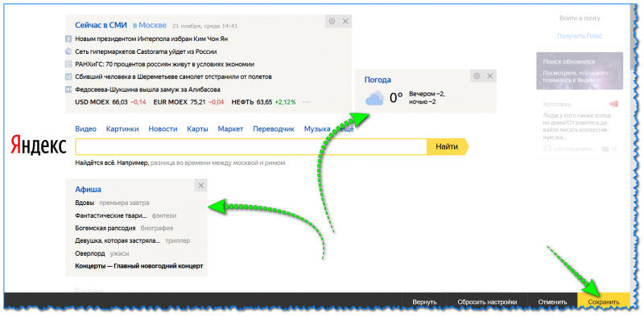Close the Афиша widget

pos(200,186)
